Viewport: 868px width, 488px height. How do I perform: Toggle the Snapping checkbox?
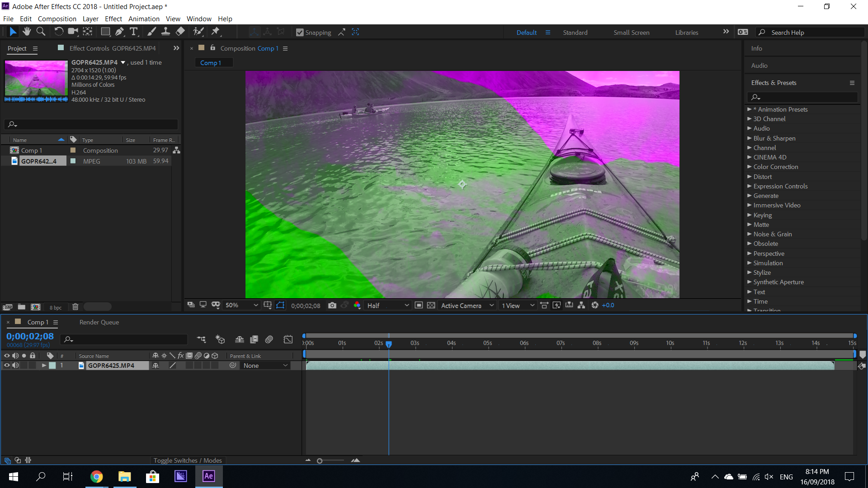click(299, 33)
